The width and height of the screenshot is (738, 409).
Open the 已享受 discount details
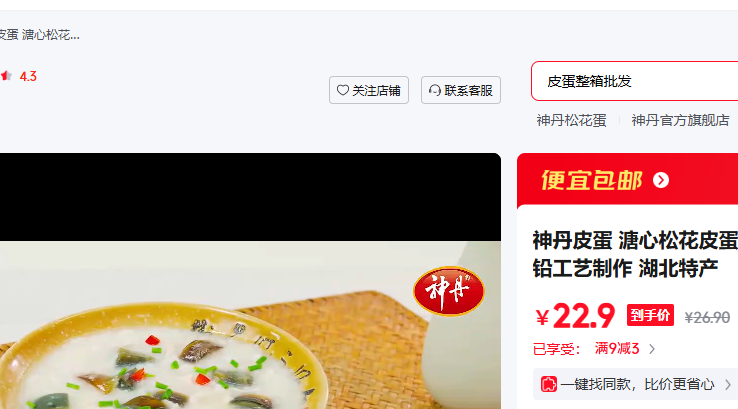pos(556,349)
